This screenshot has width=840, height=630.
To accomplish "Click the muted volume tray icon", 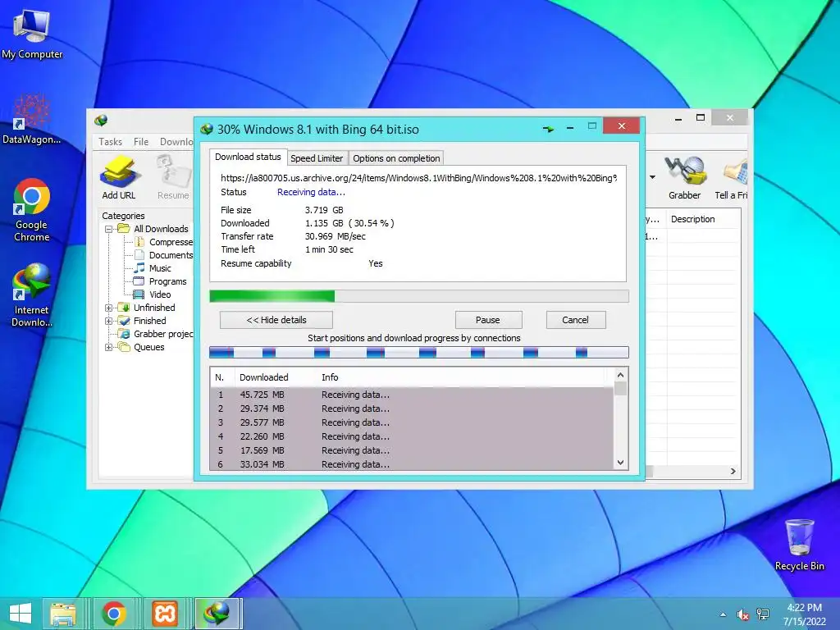I will (742, 614).
